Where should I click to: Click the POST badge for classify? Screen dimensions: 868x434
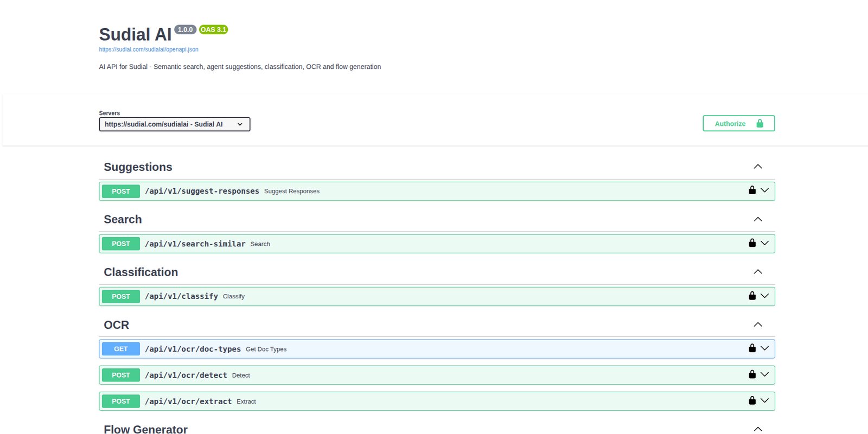(x=121, y=296)
